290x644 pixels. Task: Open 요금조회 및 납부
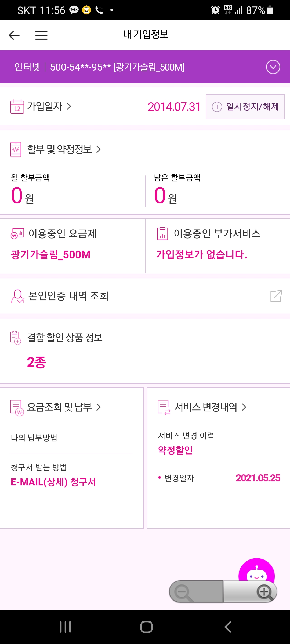click(x=64, y=407)
